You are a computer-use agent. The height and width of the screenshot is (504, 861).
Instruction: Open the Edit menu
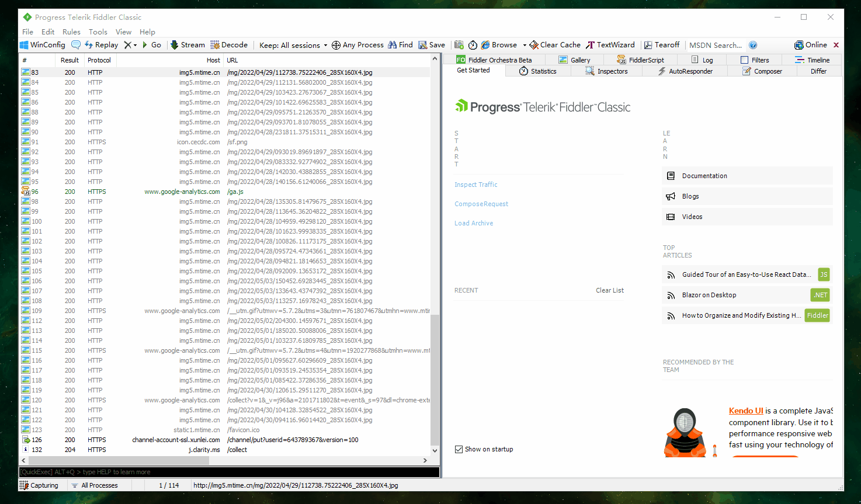tap(48, 32)
